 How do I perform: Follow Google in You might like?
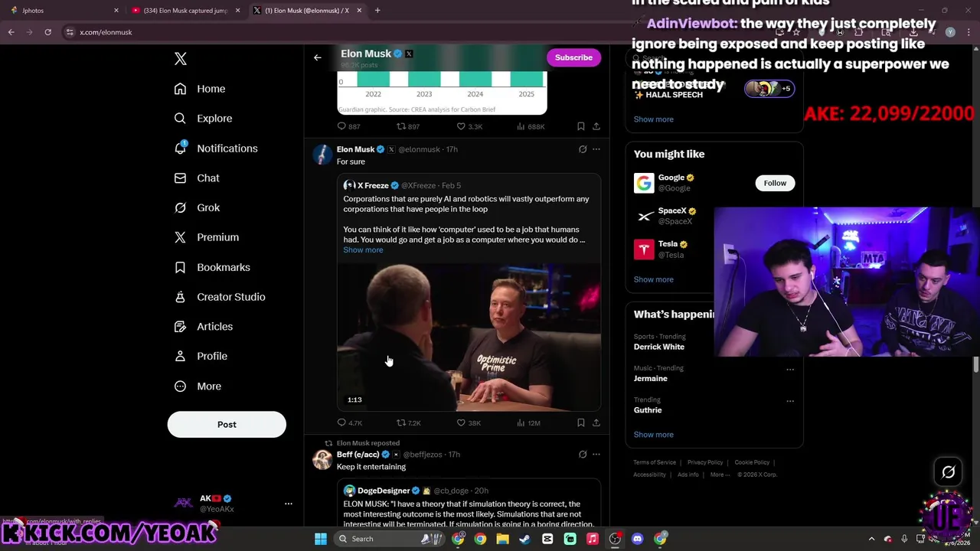coord(775,183)
